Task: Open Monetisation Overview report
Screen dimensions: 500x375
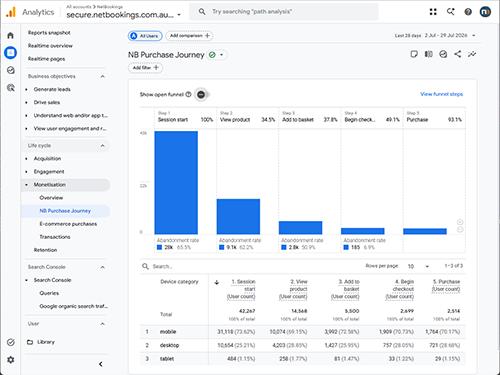Action: 51,198
